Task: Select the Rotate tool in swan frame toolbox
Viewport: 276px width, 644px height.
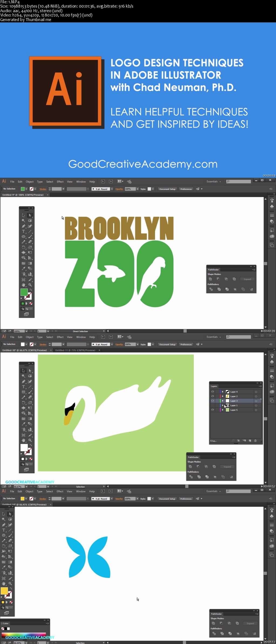Action: pyautogui.click(x=23, y=403)
